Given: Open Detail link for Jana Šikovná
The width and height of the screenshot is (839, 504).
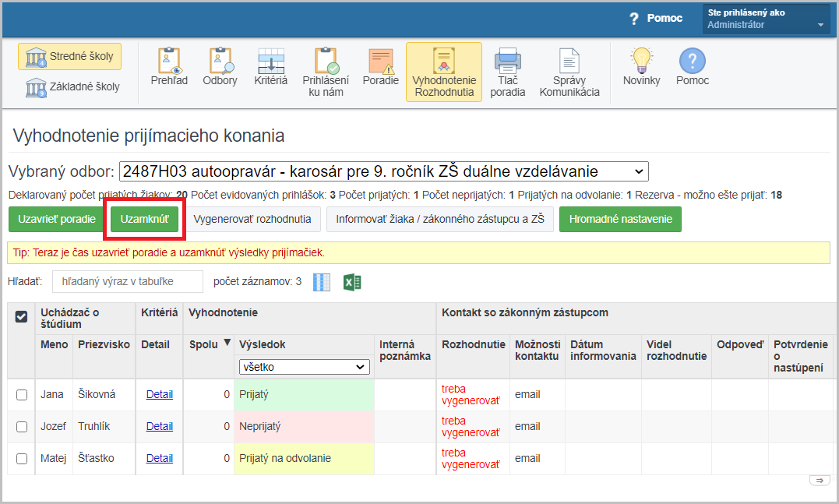Looking at the screenshot, I should (x=160, y=394).
